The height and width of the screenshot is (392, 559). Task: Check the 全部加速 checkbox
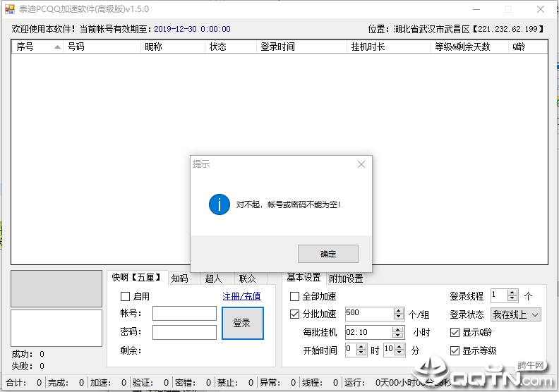pyautogui.click(x=294, y=296)
